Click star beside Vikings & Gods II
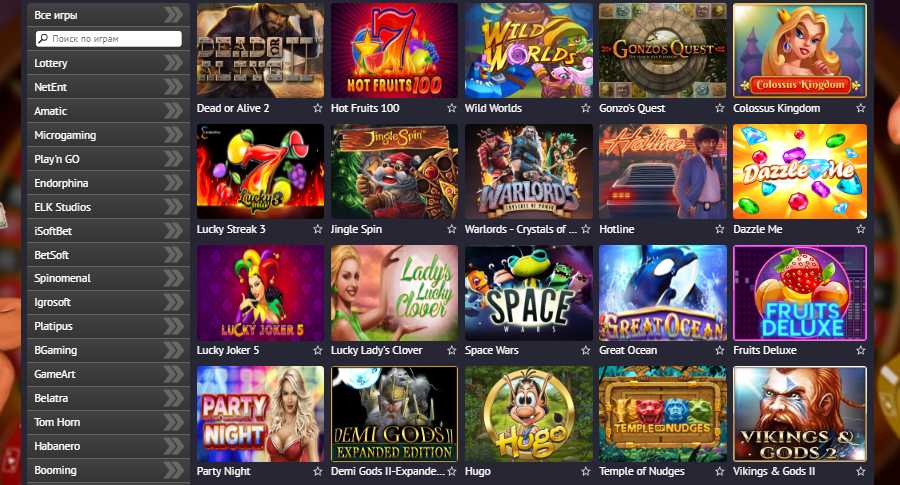Screen dimensions: 900x485 (860, 471)
